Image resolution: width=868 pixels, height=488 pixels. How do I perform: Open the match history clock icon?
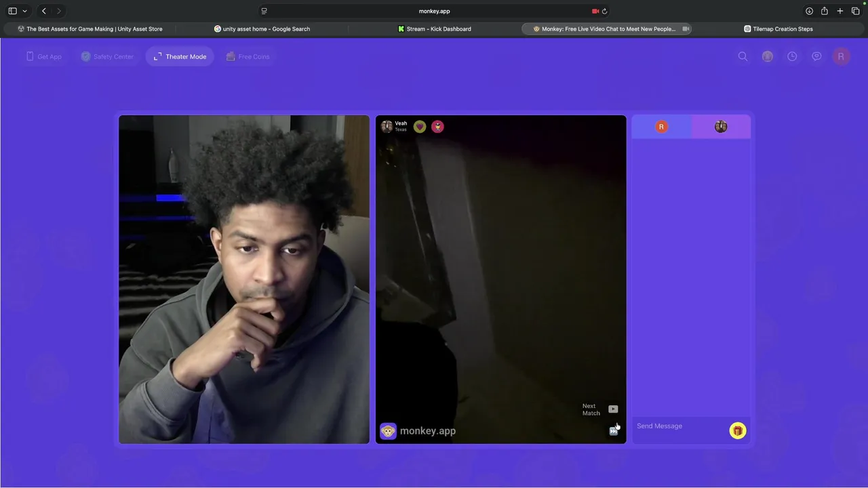pyautogui.click(x=792, y=57)
